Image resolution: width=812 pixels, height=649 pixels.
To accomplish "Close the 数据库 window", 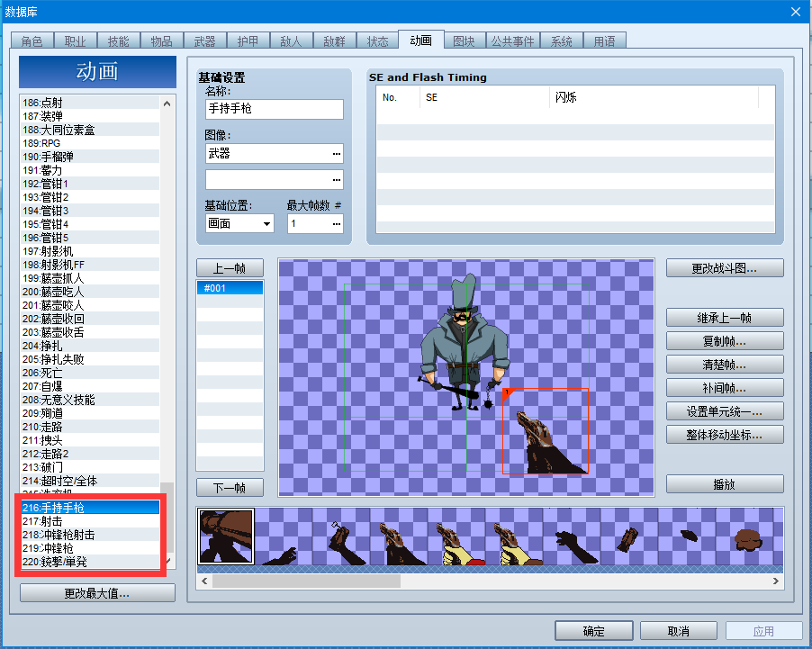I will pyautogui.click(x=796, y=12).
